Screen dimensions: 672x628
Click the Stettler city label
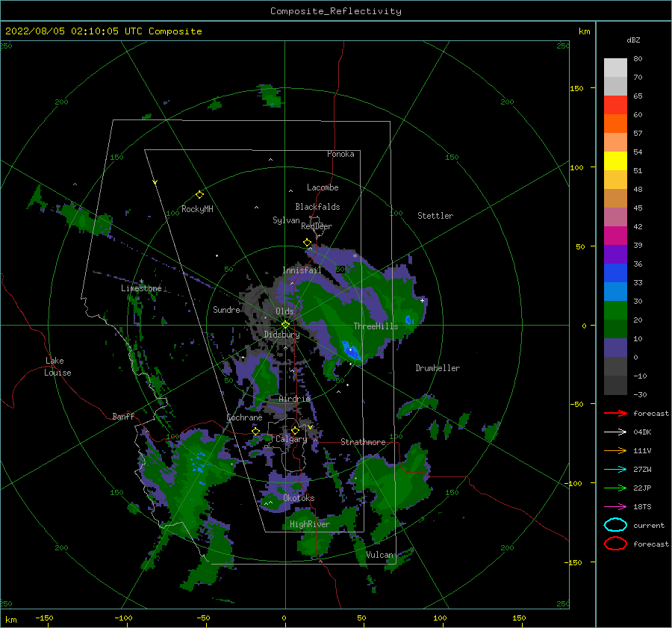435,216
